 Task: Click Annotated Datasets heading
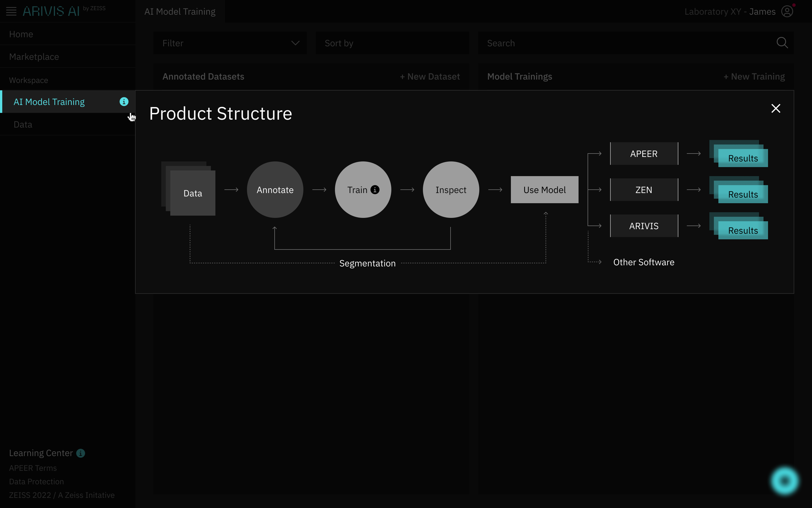(203, 76)
